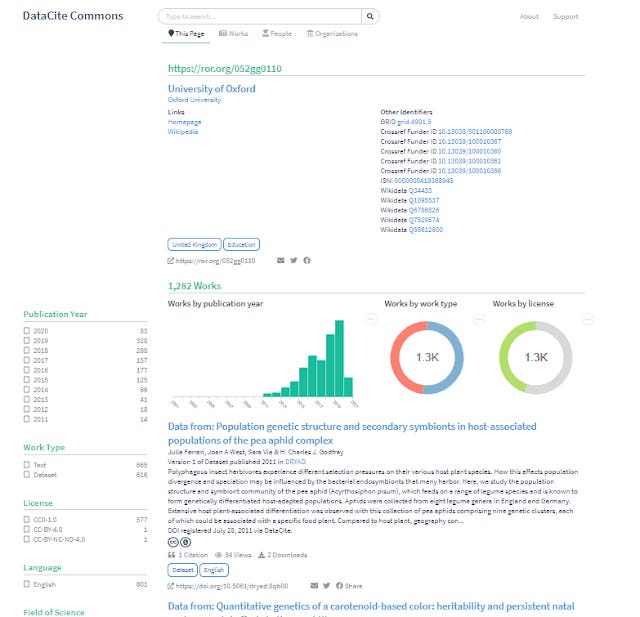This screenshot has height=617, width=640.
Task: Open the Support menu item
Action: coord(566,16)
